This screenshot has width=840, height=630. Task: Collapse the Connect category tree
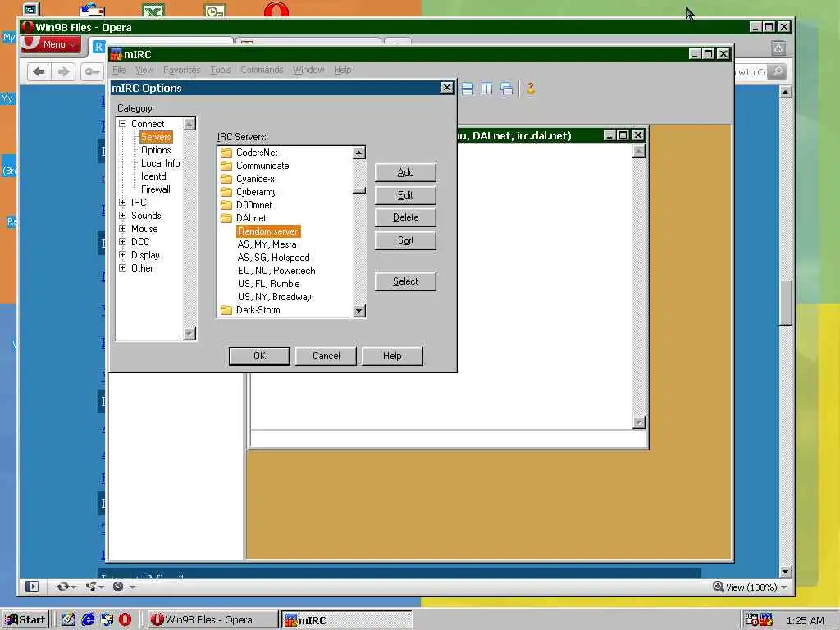123,123
